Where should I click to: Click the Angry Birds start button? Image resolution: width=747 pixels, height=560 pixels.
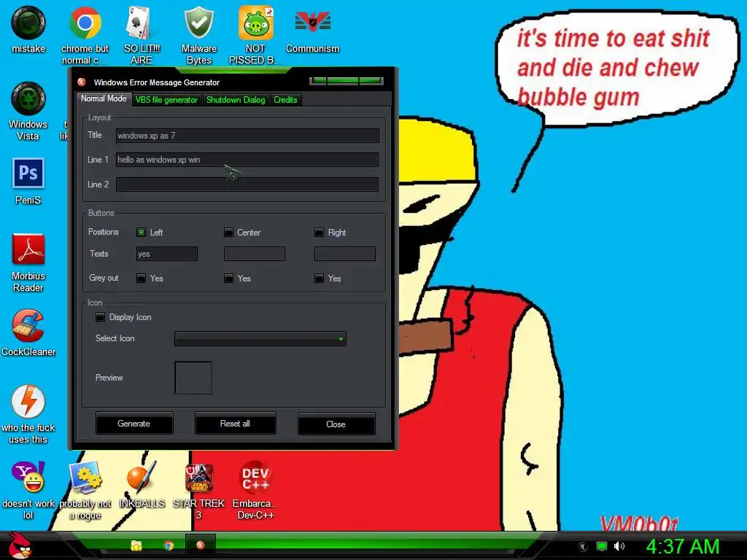[x=20, y=545]
